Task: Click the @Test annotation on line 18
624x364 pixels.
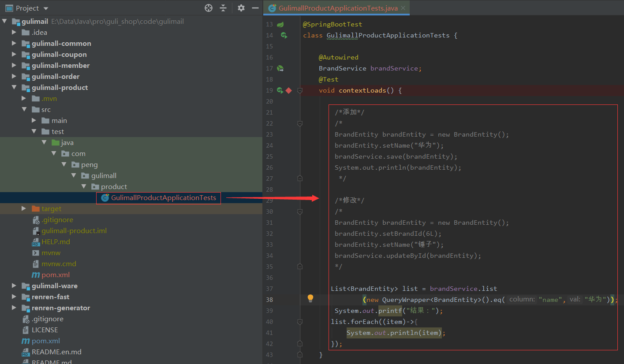Action: point(329,79)
